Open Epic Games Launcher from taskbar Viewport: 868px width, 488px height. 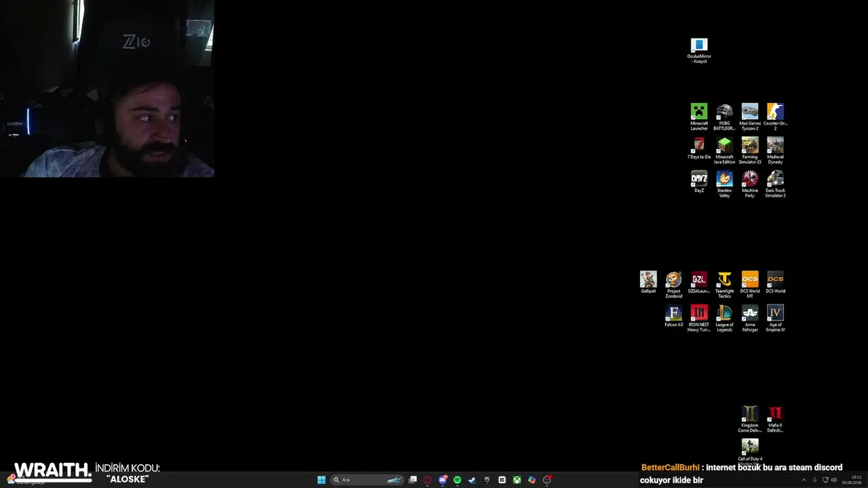(x=487, y=480)
